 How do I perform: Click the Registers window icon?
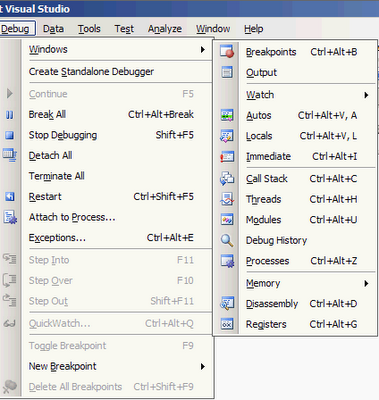[x=227, y=324]
